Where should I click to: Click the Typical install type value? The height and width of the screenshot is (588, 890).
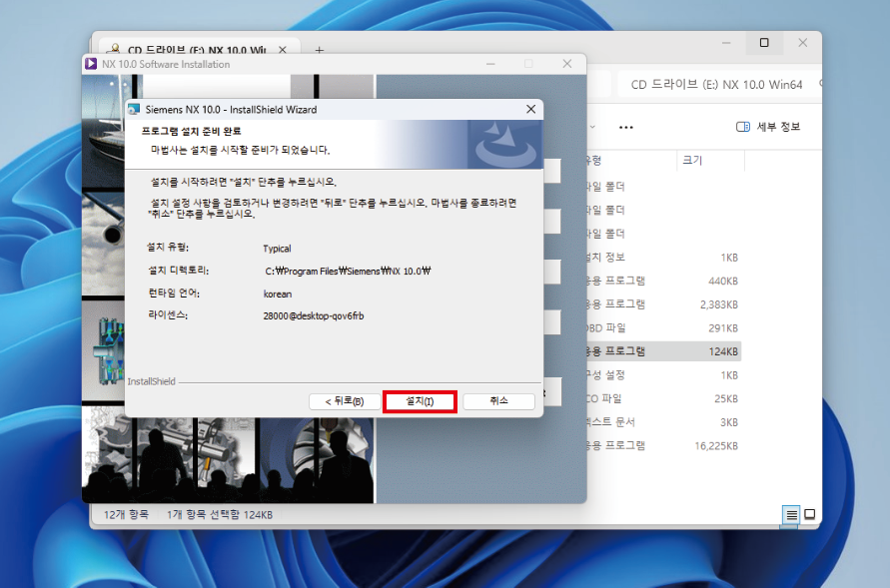tap(277, 249)
